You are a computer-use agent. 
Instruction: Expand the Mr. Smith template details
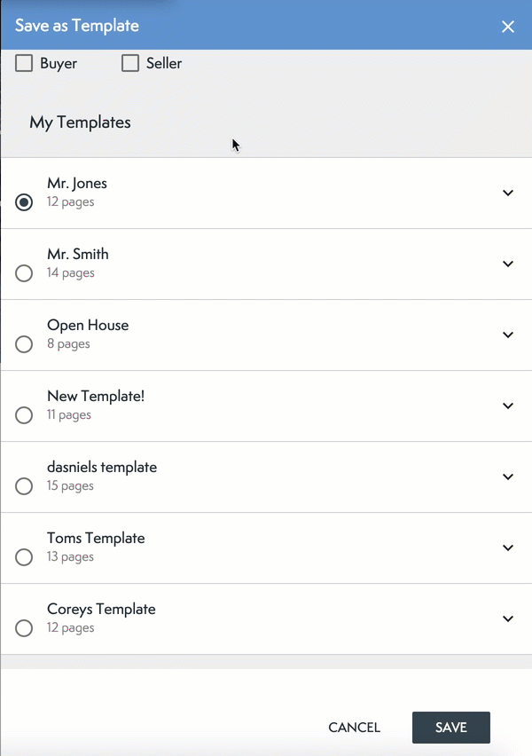click(x=508, y=264)
